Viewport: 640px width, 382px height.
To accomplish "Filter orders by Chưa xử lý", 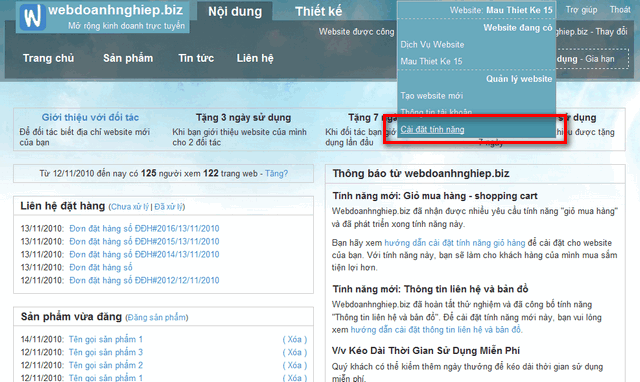I will click(x=130, y=207).
